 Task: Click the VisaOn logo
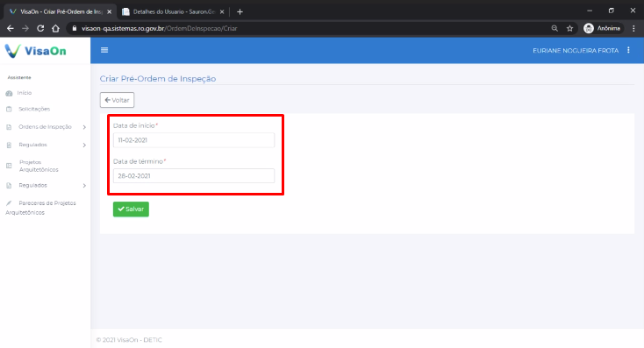click(35, 51)
